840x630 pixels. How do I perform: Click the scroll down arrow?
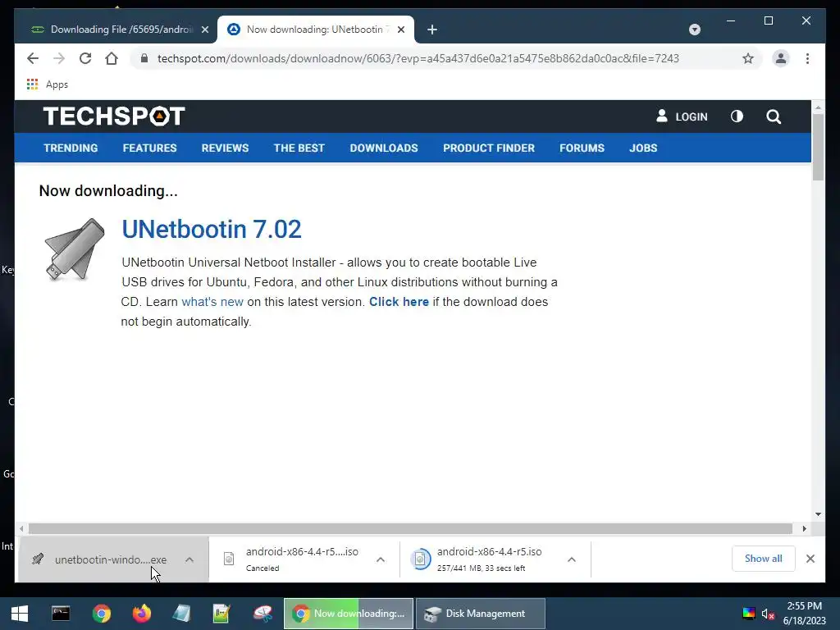coord(818,514)
